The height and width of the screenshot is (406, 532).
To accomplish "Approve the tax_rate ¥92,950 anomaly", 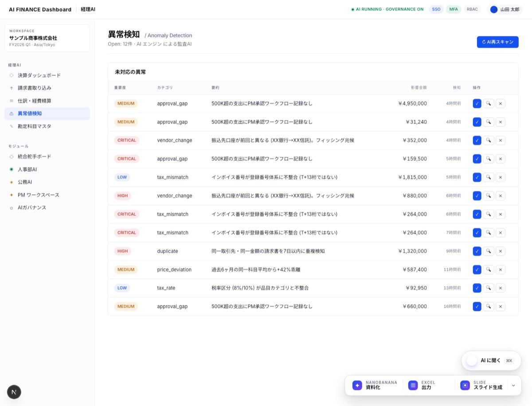I will point(477,288).
